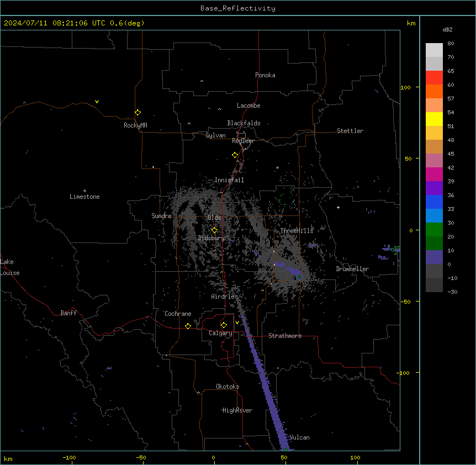Click the Base_Reflectivity title
The width and height of the screenshot is (476, 465).
coord(238,8)
